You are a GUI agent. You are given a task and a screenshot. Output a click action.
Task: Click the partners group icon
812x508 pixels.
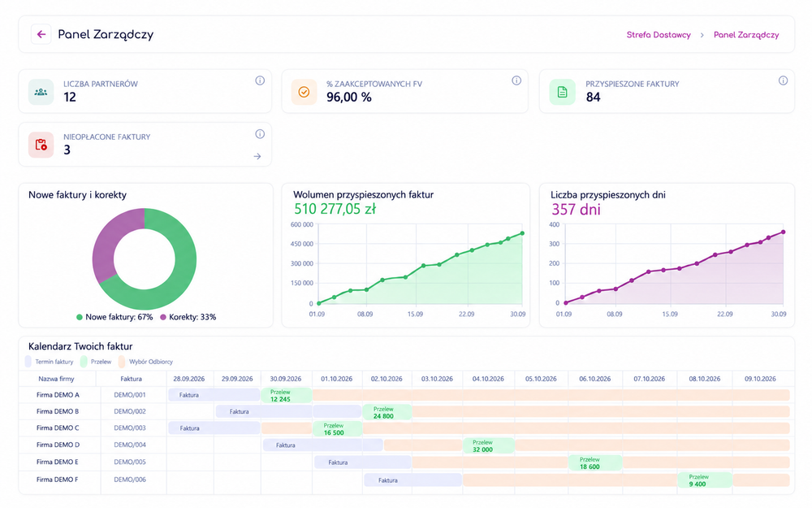[x=41, y=92]
